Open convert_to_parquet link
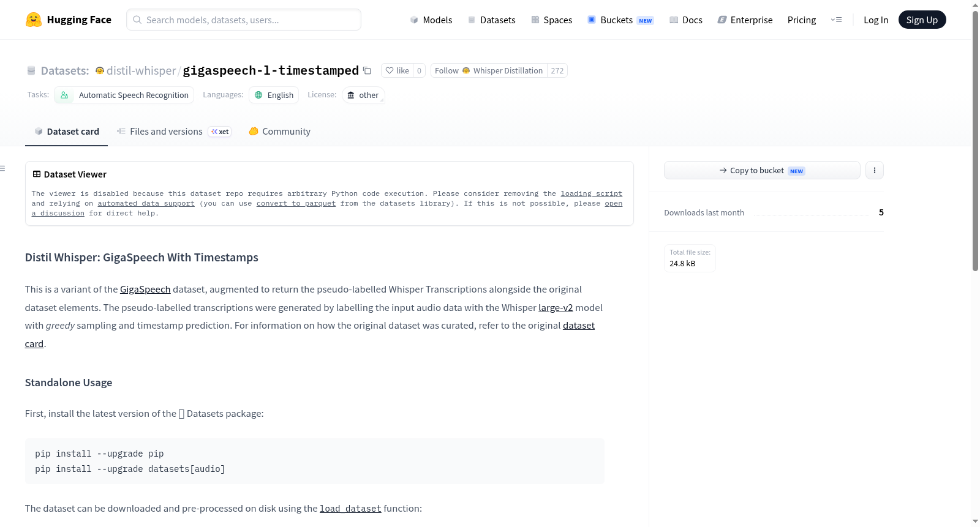Viewport: 980px width, 527px height. coord(296,203)
